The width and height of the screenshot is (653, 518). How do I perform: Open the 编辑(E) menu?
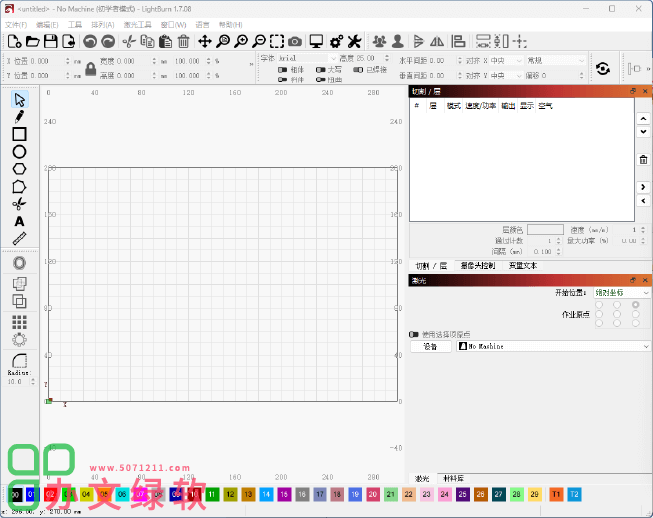coord(47,25)
